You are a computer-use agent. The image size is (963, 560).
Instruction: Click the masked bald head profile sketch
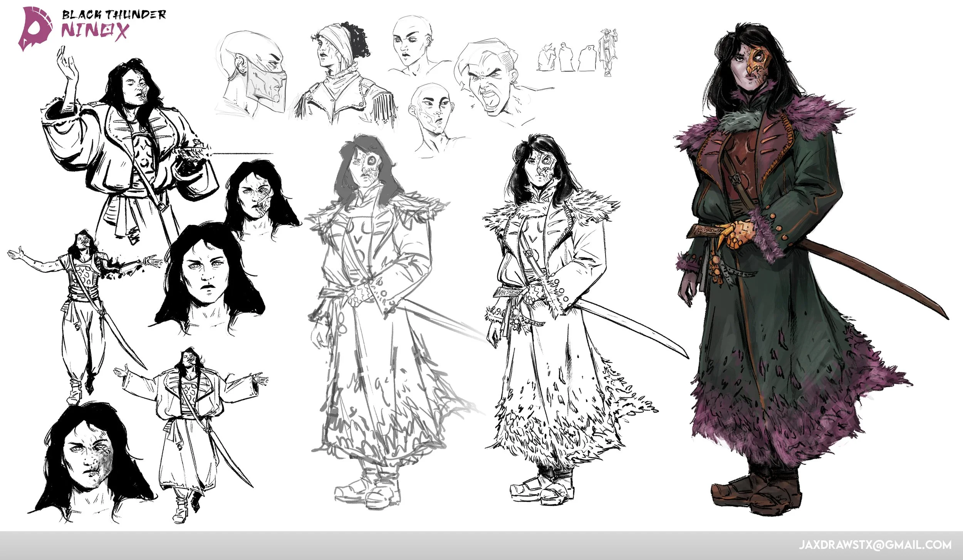click(x=252, y=73)
